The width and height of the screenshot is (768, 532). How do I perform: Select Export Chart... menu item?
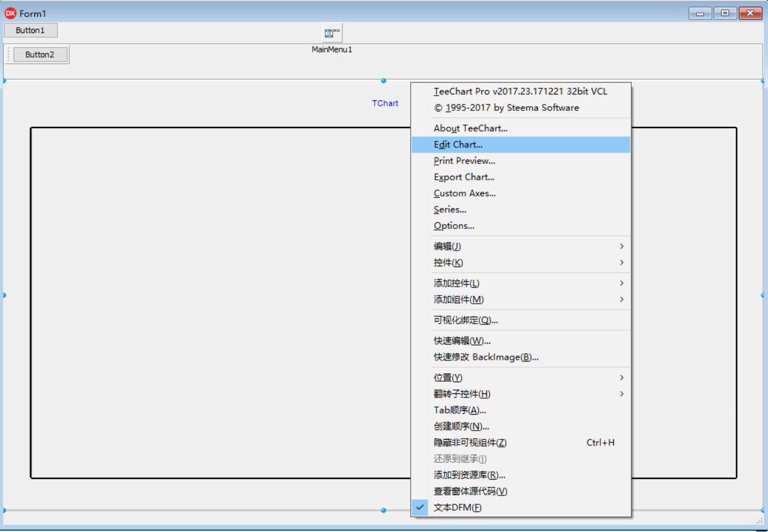point(521,177)
